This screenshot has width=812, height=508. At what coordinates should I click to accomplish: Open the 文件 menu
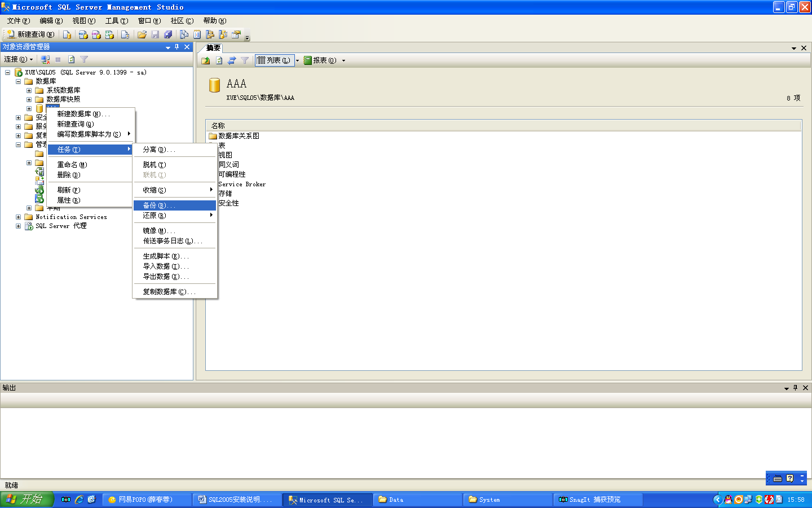19,21
